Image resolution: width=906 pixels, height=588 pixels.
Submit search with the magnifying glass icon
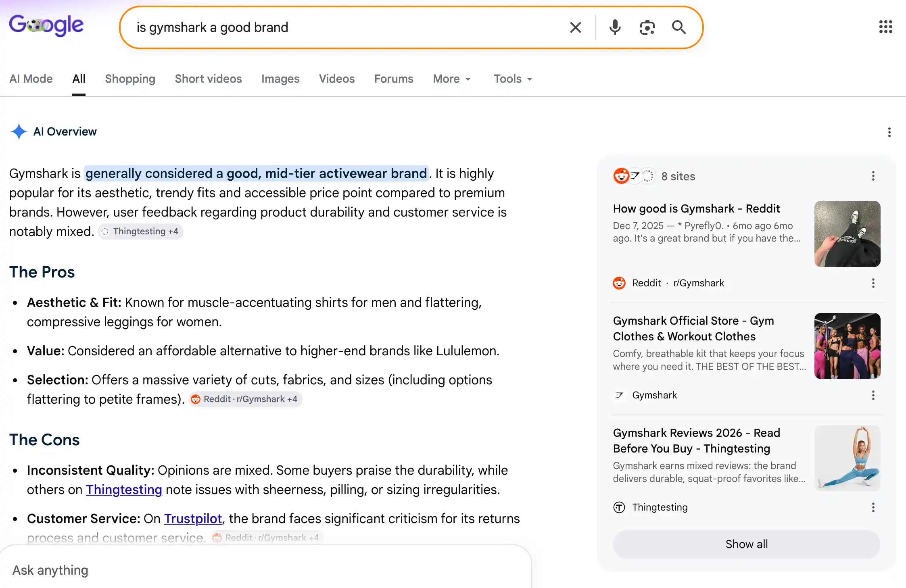click(679, 27)
